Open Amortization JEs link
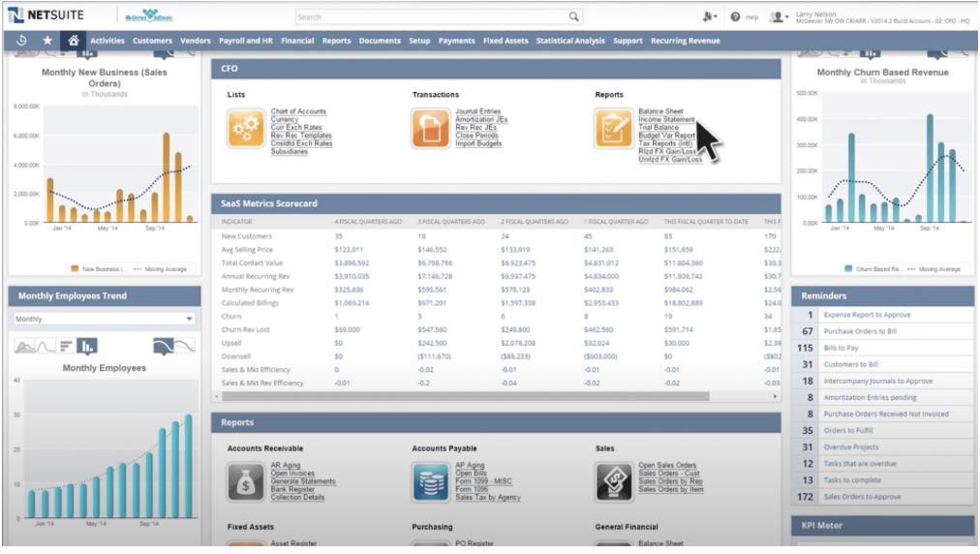980x554 pixels. click(x=481, y=119)
